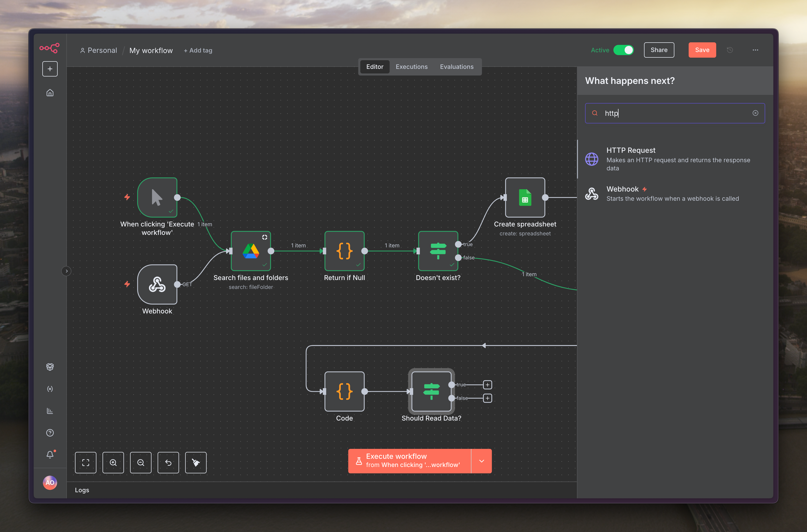
Task: Add node on Should Read Data true output
Action: coord(487,385)
